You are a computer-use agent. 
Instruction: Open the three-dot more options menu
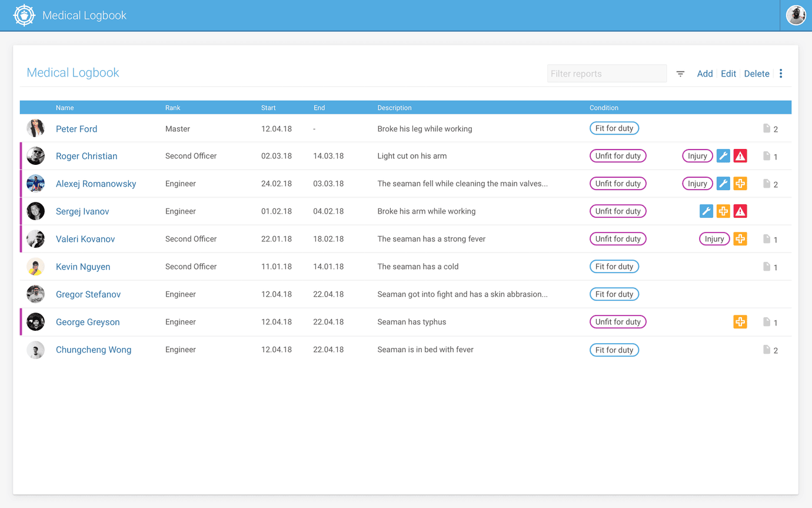[x=781, y=74]
